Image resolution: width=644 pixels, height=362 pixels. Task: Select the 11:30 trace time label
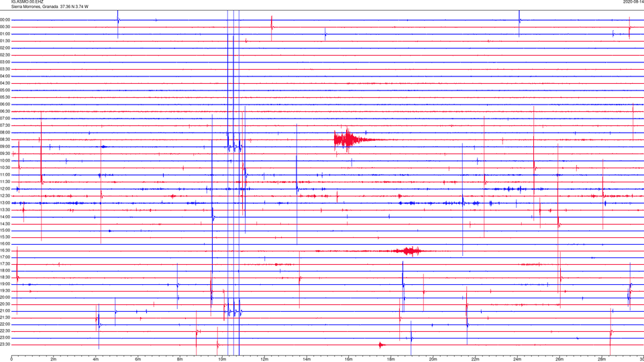coord(5,182)
